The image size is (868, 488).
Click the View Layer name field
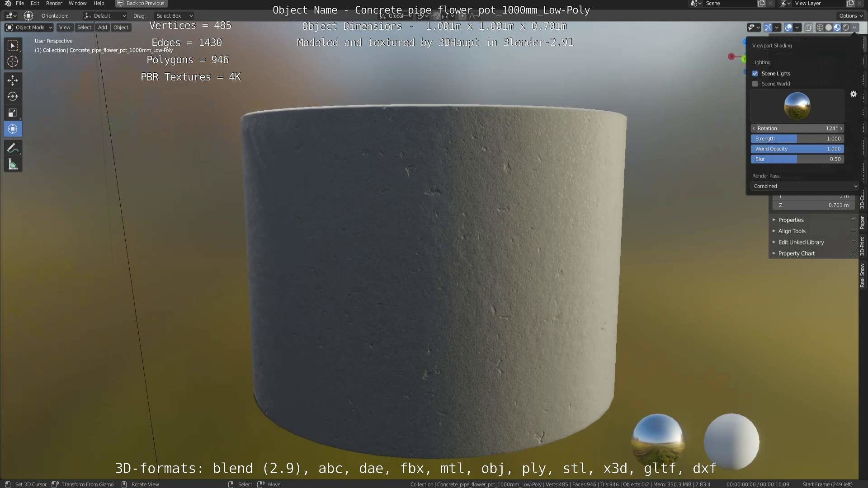click(x=819, y=3)
